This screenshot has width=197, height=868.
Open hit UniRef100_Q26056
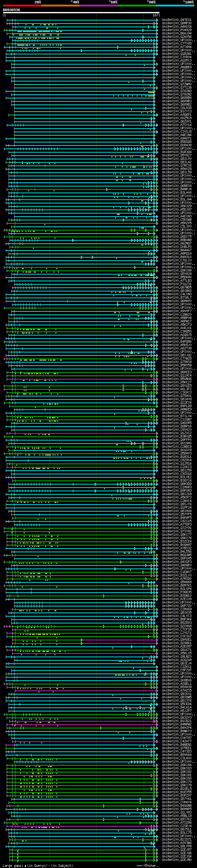(x=176, y=37)
